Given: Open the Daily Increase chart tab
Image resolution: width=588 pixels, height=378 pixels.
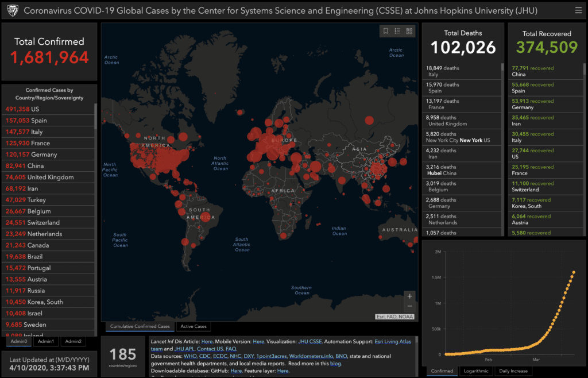Looking at the screenshot, I should 513,371.
